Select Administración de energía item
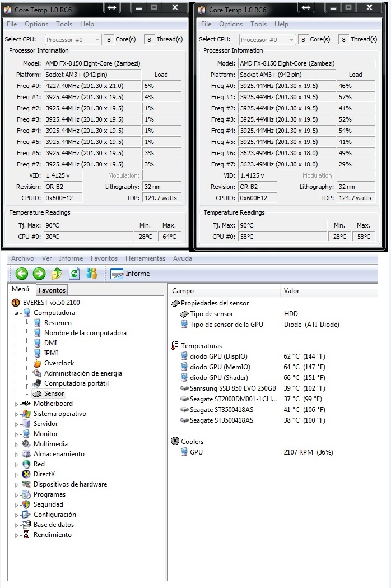The height and width of the screenshot is (588, 391). click(83, 373)
